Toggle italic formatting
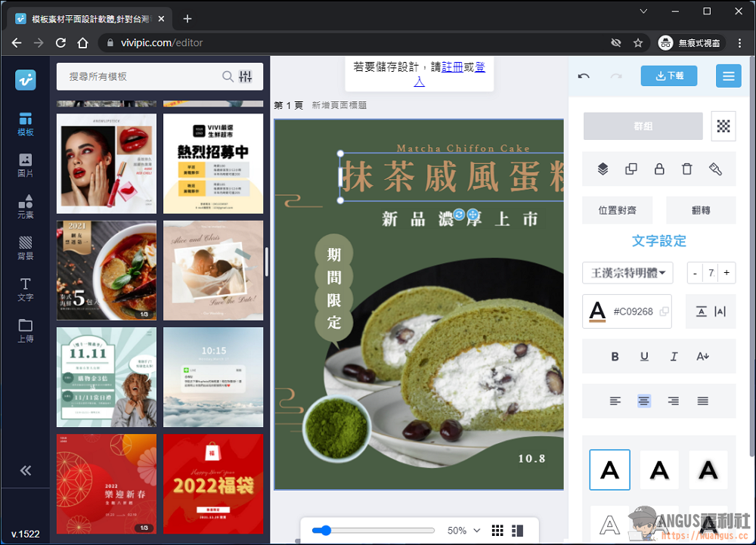Viewport: 756px width, 545px height. 674,356
